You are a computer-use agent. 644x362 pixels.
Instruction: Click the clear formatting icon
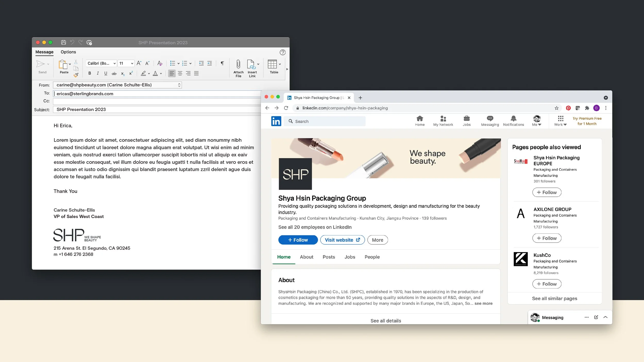pos(160,63)
